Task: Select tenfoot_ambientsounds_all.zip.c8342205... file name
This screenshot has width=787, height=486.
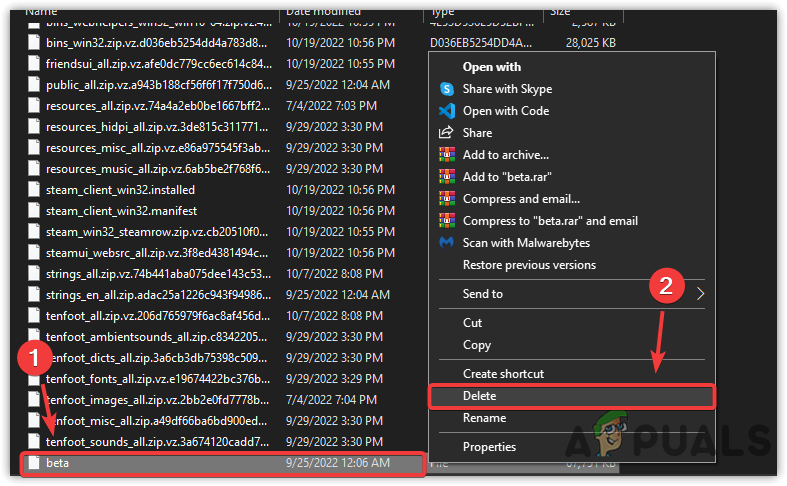Action: point(156,337)
